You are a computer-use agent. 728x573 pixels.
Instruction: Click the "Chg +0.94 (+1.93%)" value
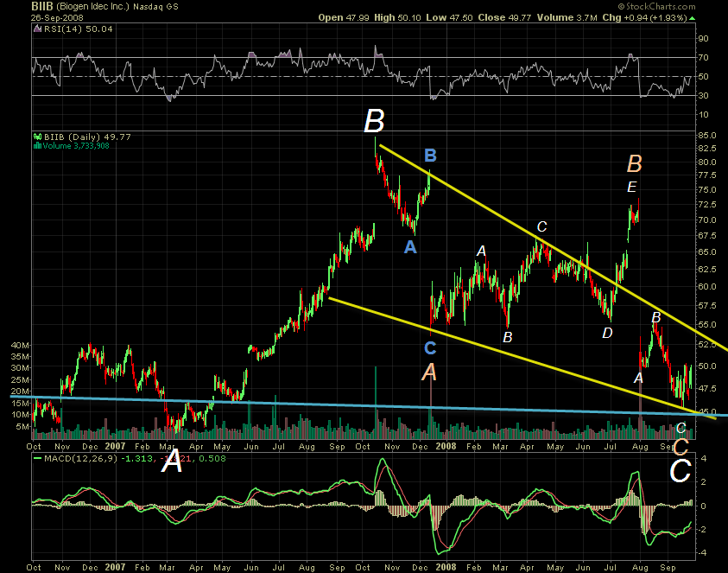coord(644,17)
